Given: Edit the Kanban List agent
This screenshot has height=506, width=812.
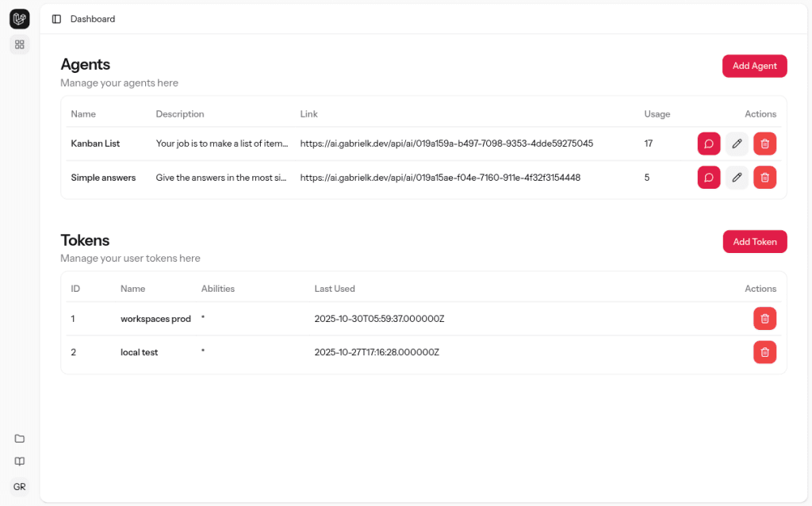Looking at the screenshot, I should 737,144.
